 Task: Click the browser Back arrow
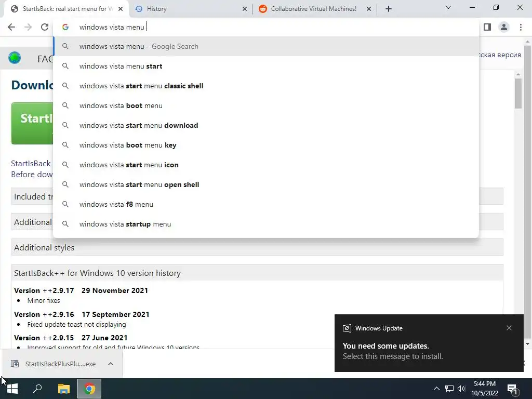pos(11,27)
